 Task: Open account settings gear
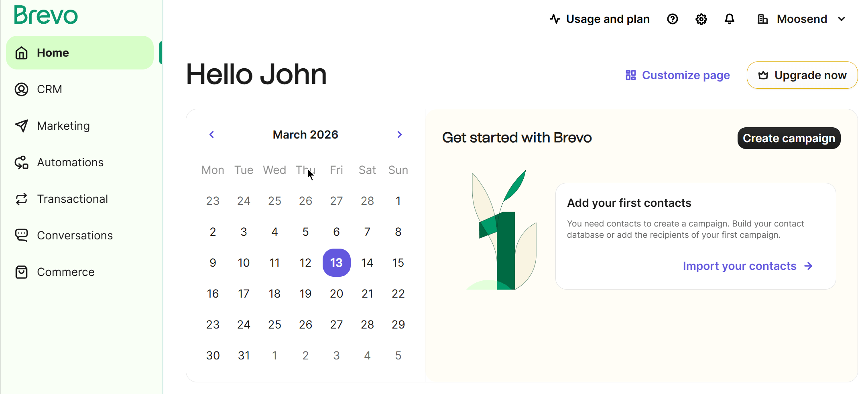(x=701, y=19)
